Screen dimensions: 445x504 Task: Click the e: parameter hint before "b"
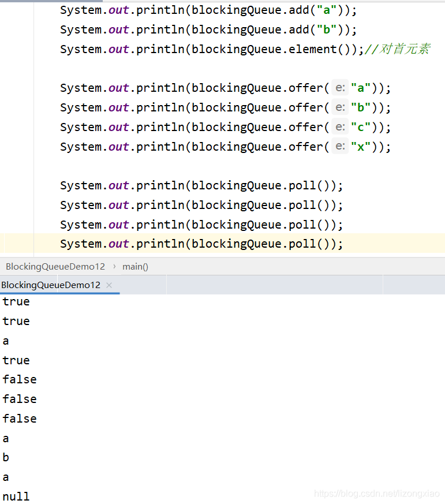coord(340,108)
